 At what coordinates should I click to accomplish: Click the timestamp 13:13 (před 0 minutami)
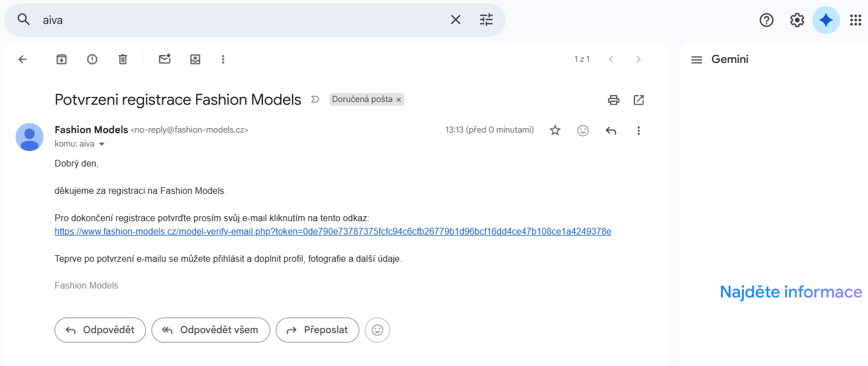click(490, 130)
